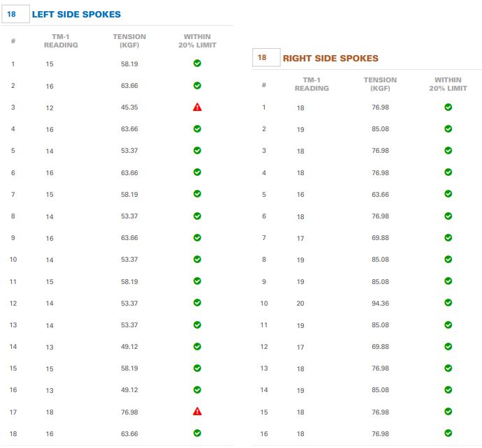
Task: Select TM-1 reading 16 for right spoke 5
Action: point(301,195)
